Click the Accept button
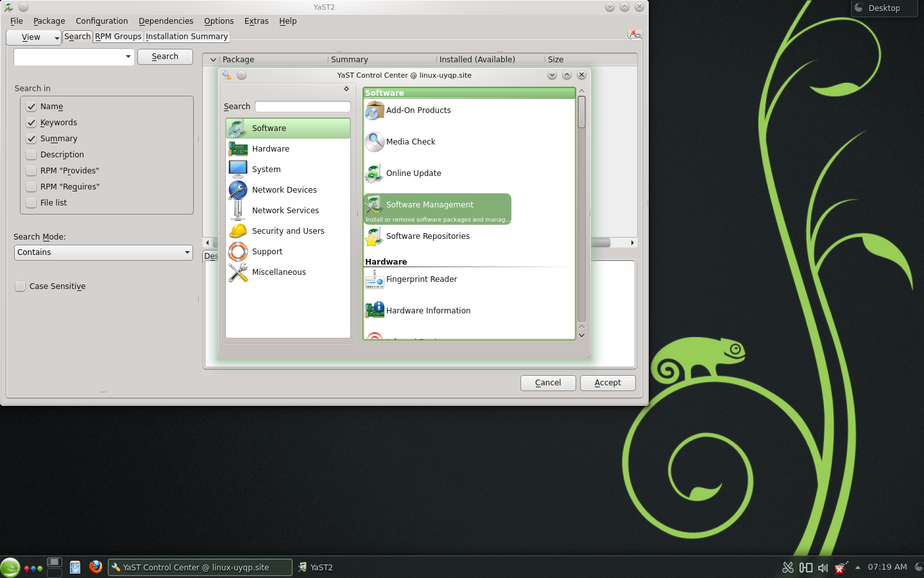924x578 pixels. (x=608, y=383)
